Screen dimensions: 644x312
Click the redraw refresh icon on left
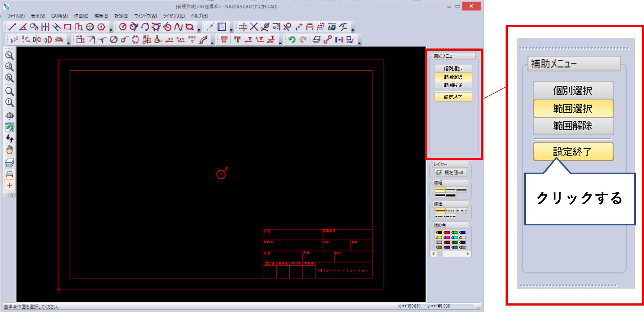(x=10, y=127)
